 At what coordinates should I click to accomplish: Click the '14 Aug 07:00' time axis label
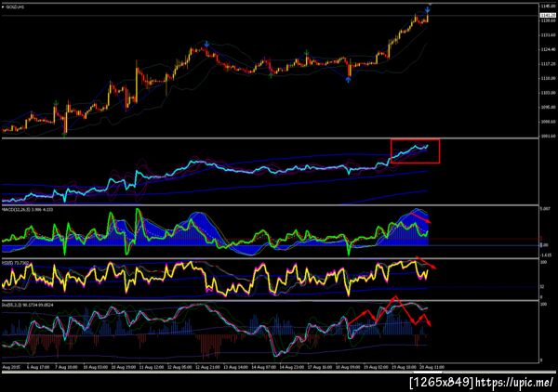264,367
